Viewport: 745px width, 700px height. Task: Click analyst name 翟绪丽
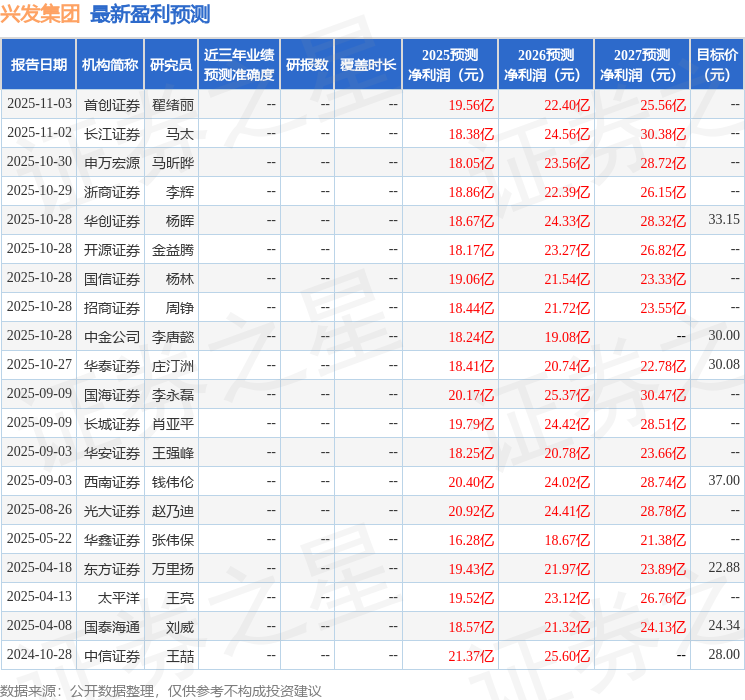[x=173, y=105]
